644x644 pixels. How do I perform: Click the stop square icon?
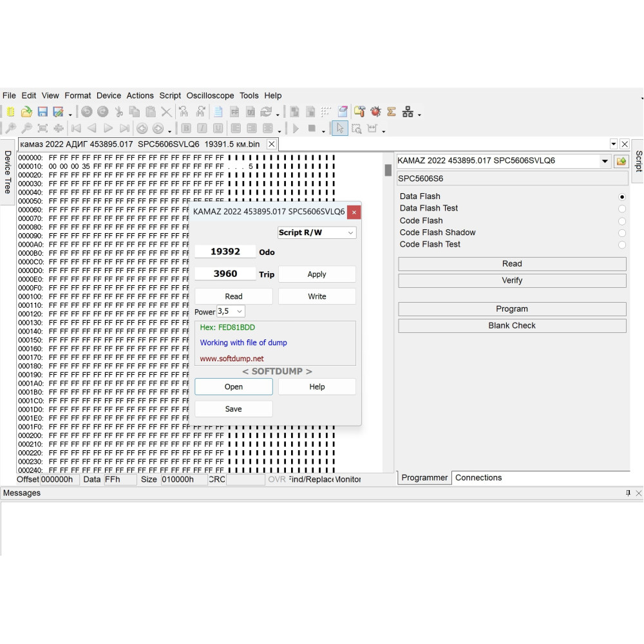click(x=312, y=128)
